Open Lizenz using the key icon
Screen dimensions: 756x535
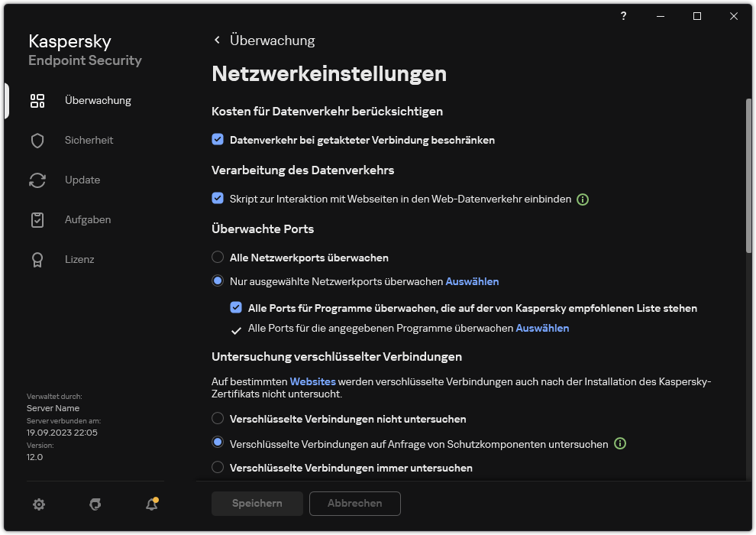(x=37, y=259)
